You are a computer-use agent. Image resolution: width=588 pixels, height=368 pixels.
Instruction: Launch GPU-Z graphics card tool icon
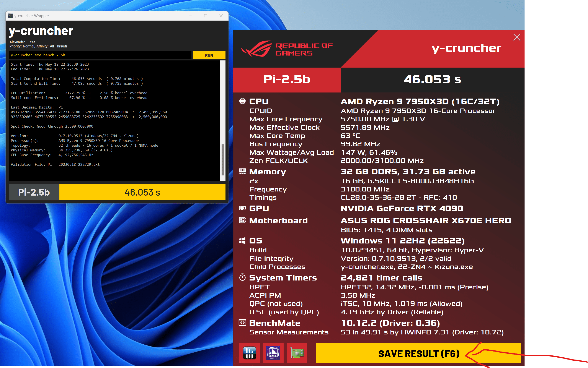pos(297,353)
